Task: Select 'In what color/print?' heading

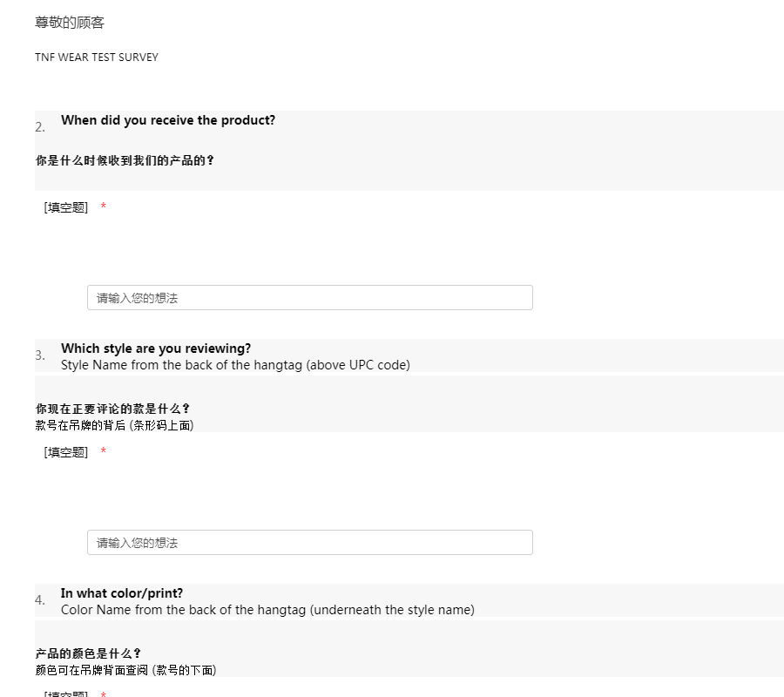Action: (x=122, y=593)
